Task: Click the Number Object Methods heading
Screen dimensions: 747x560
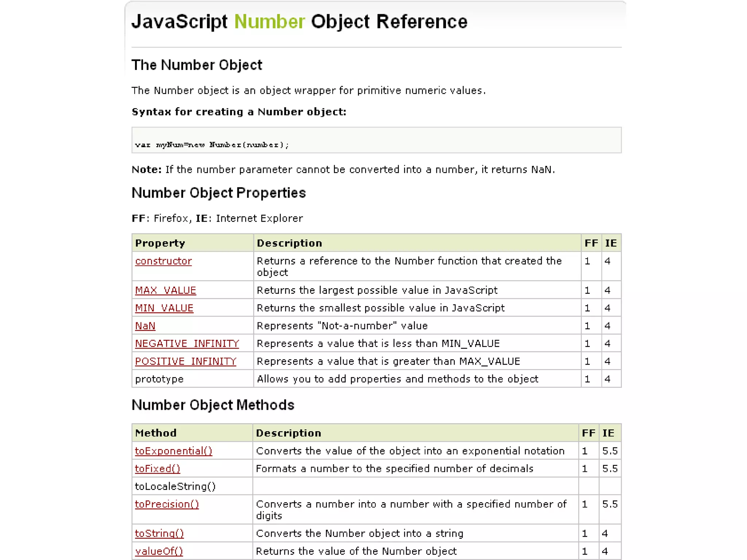Action: (213, 405)
